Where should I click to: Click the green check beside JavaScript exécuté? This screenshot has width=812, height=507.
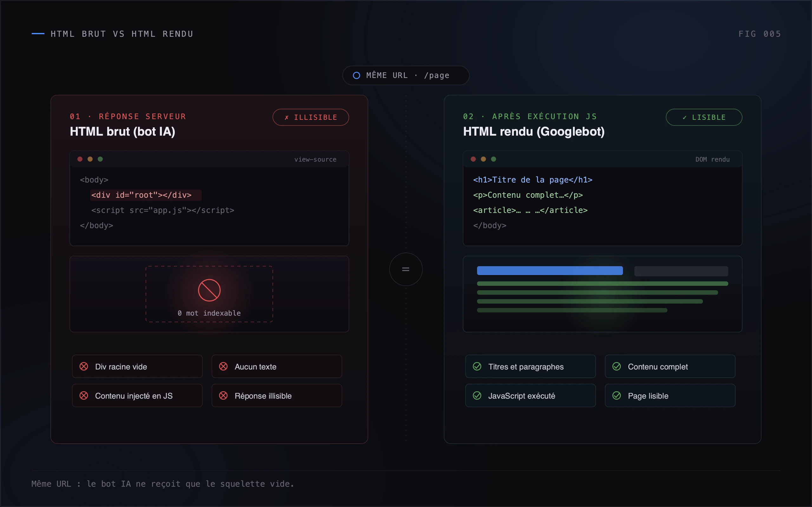(477, 396)
